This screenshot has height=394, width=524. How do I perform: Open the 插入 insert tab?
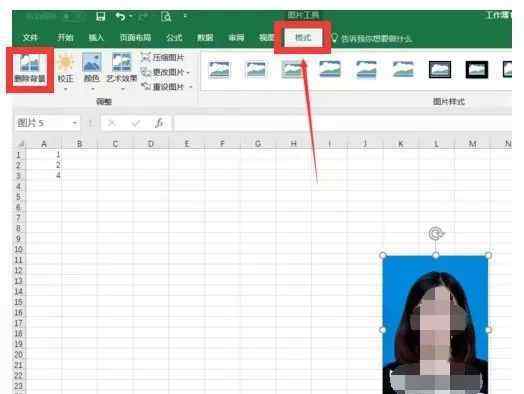96,37
